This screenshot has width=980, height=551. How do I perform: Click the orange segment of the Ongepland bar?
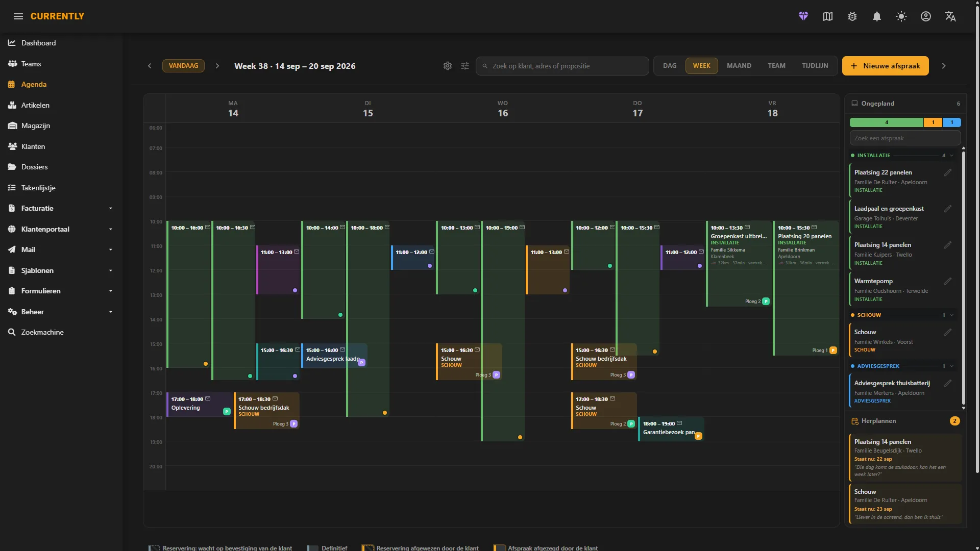coord(933,122)
